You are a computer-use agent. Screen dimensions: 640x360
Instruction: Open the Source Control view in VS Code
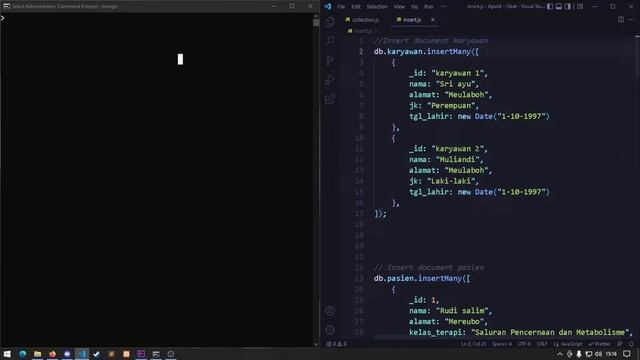[330, 60]
